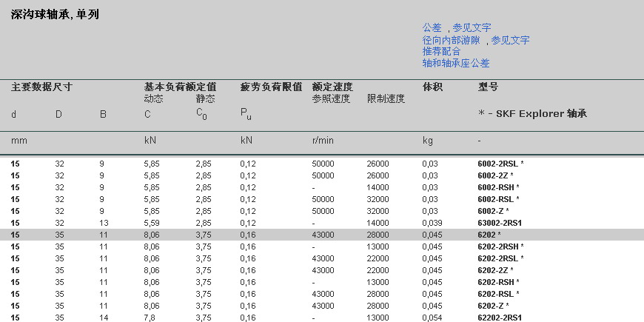The height and width of the screenshot is (322, 644).
Task: Click the page title 深沟球轴承, 单列
Action: 55,15
